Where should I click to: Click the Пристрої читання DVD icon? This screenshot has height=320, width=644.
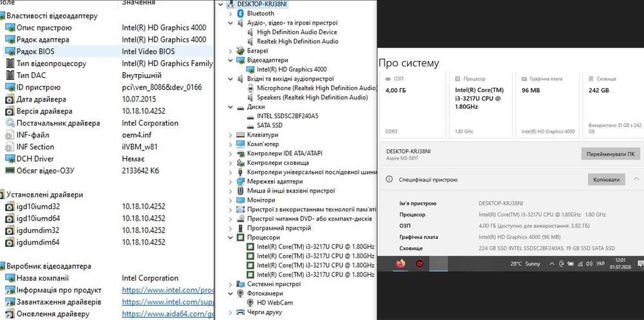point(241,218)
